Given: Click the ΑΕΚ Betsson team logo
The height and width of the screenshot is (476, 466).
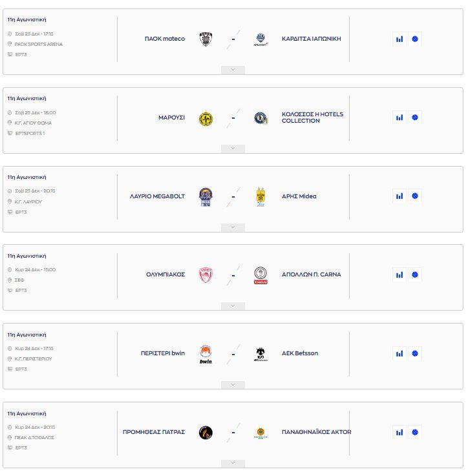Looking at the screenshot, I should (260, 354).
